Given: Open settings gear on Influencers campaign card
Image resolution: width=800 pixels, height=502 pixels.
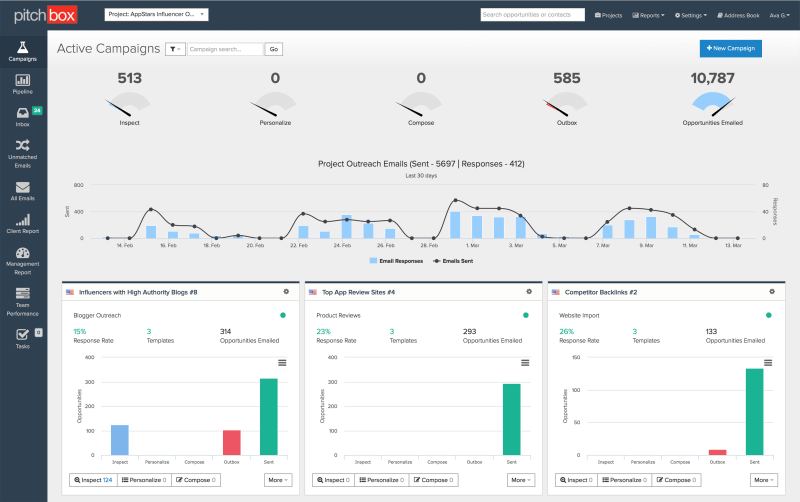Looking at the screenshot, I should coord(286,292).
